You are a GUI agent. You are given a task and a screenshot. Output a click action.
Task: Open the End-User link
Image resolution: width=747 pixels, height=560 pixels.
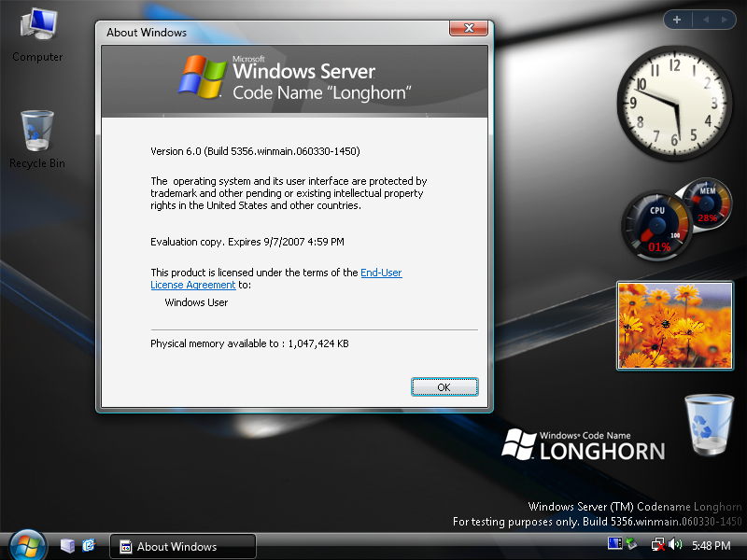click(x=381, y=273)
